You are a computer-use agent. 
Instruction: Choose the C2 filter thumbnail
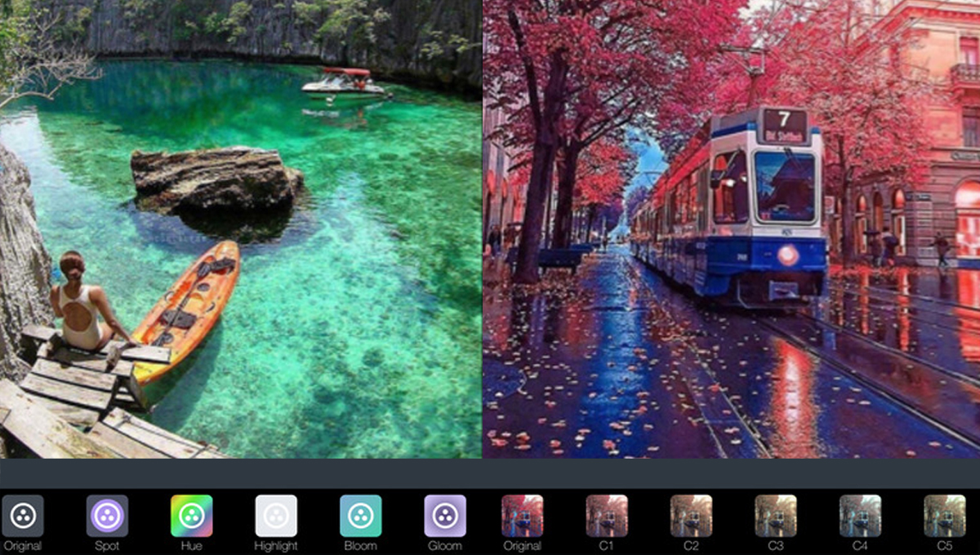tap(691, 516)
